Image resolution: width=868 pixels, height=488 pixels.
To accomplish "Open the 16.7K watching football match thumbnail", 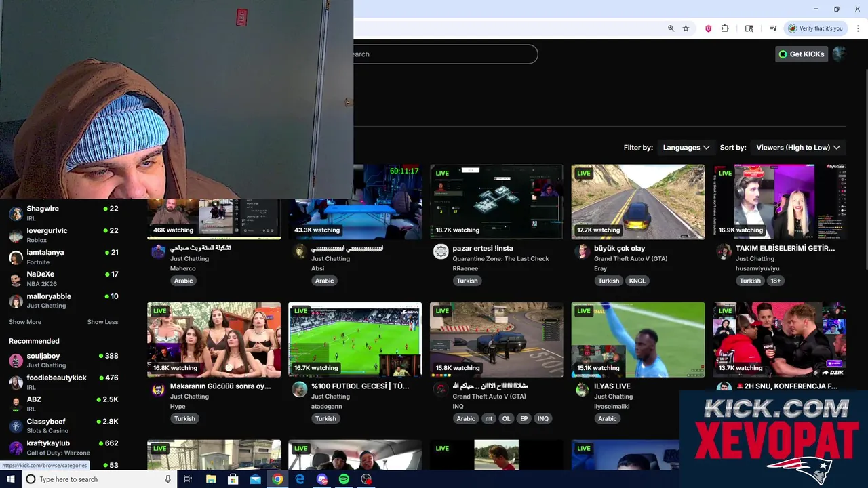I will click(x=355, y=340).
